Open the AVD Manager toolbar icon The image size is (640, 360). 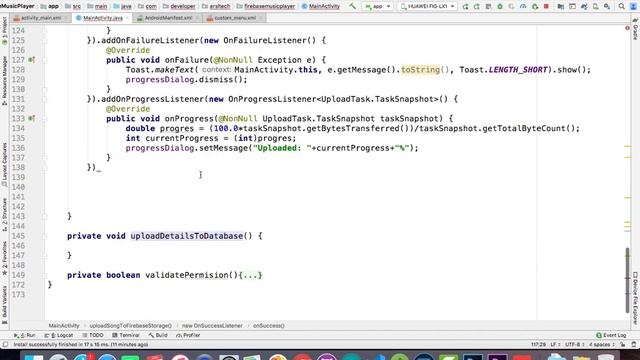[x=596, y=7]
